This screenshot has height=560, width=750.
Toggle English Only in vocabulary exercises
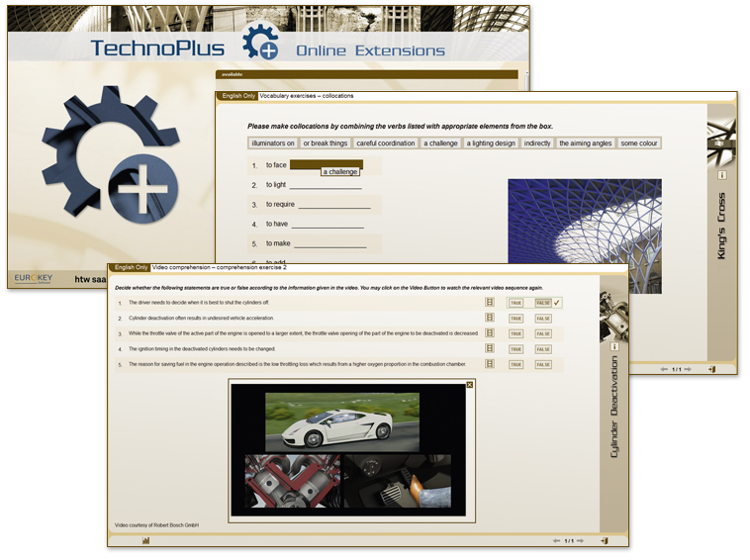235,97
